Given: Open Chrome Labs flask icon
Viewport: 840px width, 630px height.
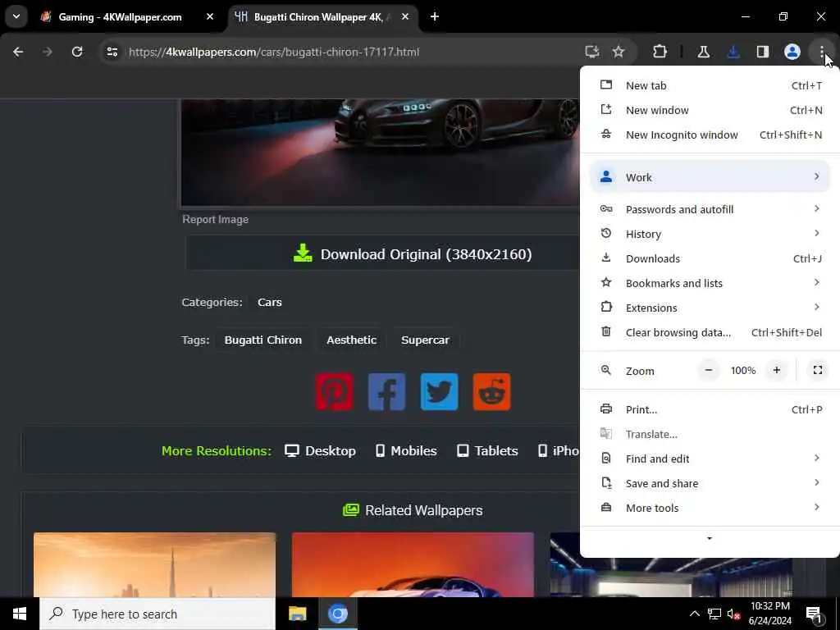Looking at the screenshot, I should point(703,52).
